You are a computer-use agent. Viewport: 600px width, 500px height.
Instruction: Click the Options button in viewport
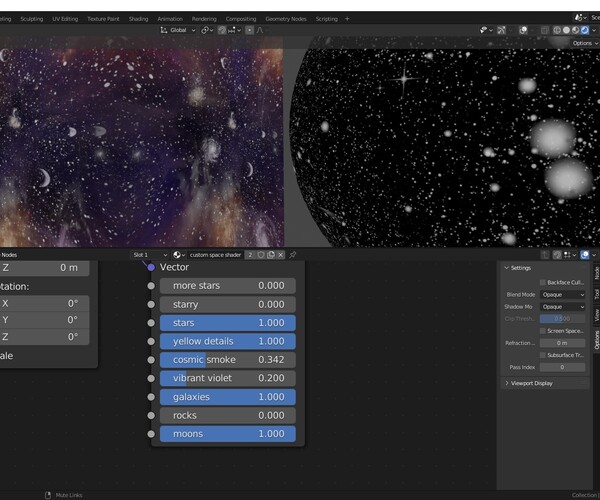click(x=584, y=44)
